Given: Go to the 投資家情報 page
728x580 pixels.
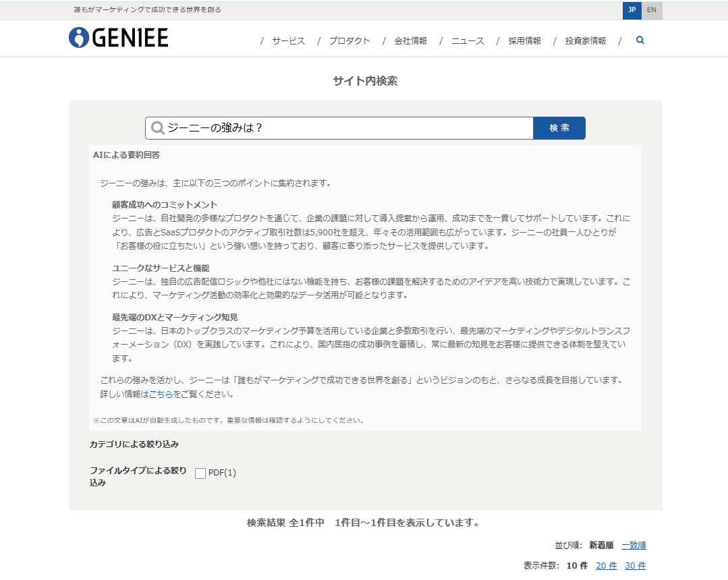Looking at the screenshot, I should 585,40.
